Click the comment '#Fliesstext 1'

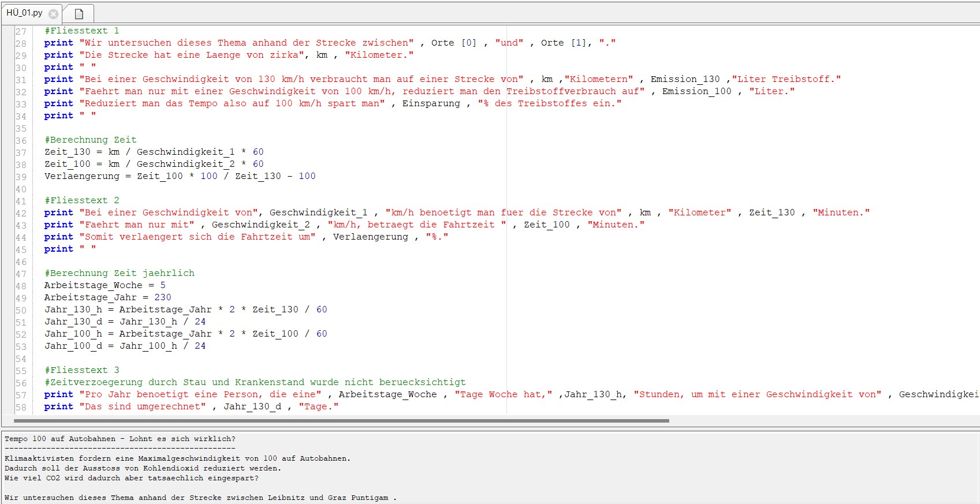point(82,31)
